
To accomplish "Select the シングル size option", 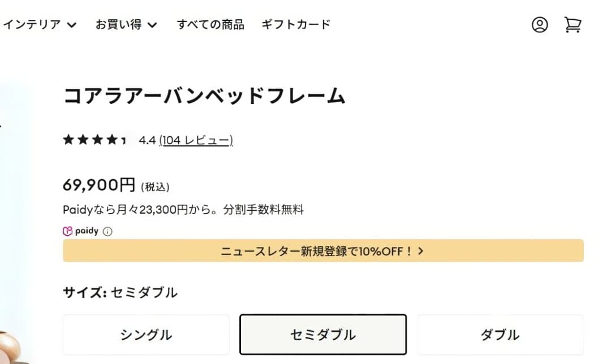I will (x=146, y=335).
